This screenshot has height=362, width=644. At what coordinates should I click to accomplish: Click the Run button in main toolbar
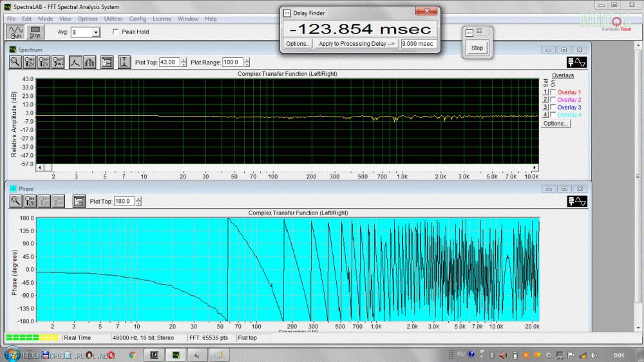[x=15, y=32]
